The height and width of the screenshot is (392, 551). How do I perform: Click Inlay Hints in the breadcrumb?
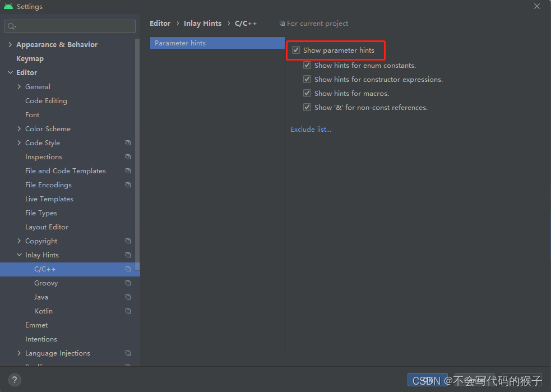tap(202, 23)
